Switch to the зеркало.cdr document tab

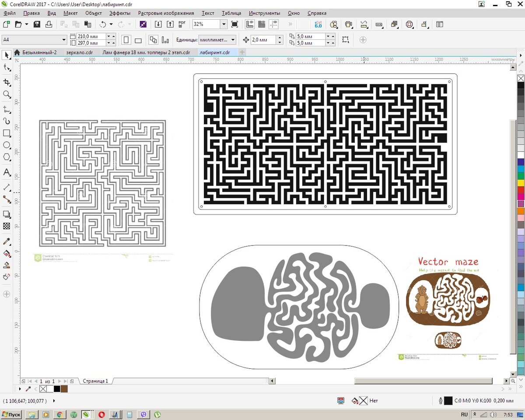click(79, 52)
